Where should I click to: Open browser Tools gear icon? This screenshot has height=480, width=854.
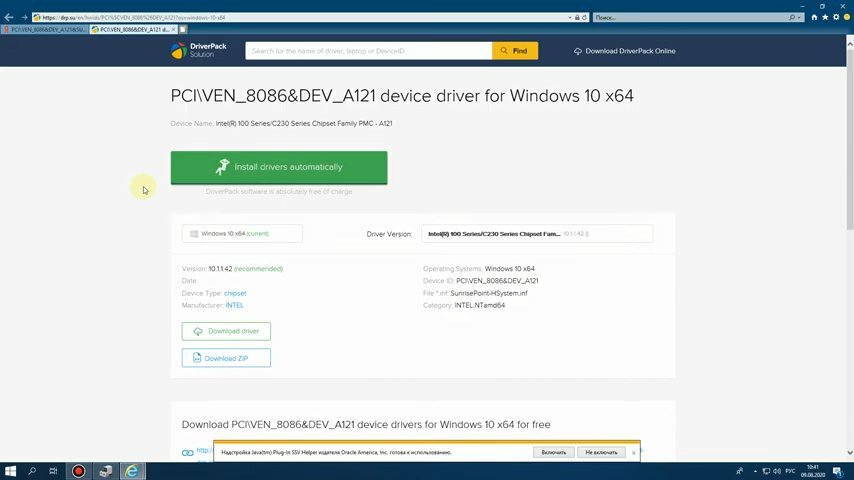(x=836, y=17)
